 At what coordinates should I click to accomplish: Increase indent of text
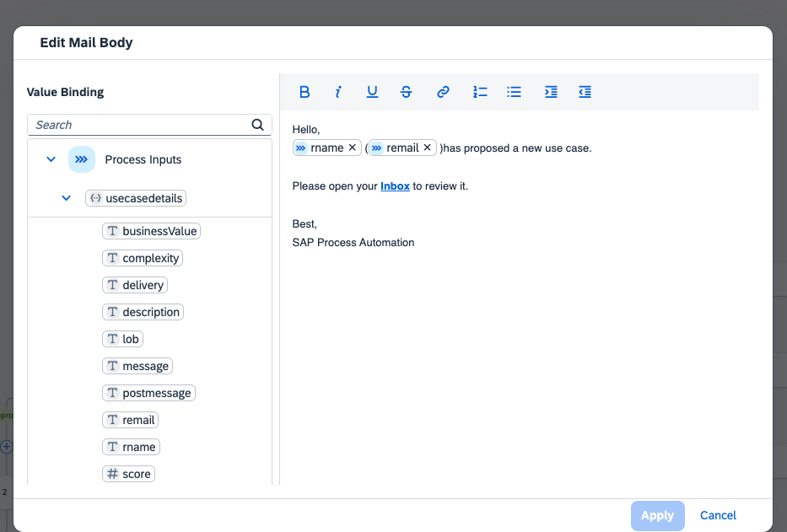click(x=551, y=92)
